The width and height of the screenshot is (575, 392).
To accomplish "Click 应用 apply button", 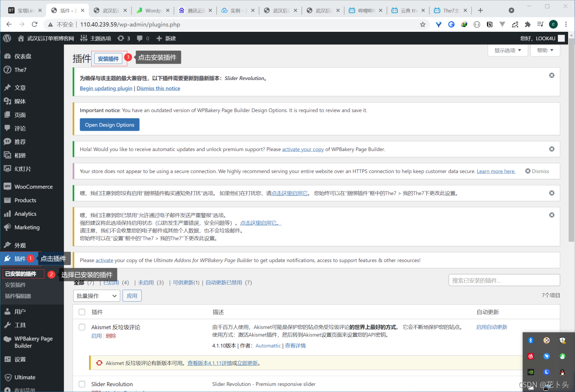I will coord(132,296).
